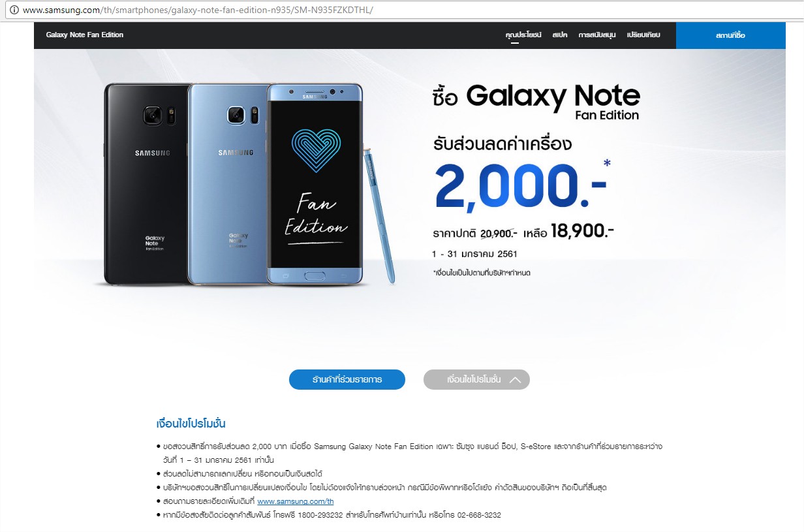Switch to the คุณประโยชน์ tab

coord(523,35)
